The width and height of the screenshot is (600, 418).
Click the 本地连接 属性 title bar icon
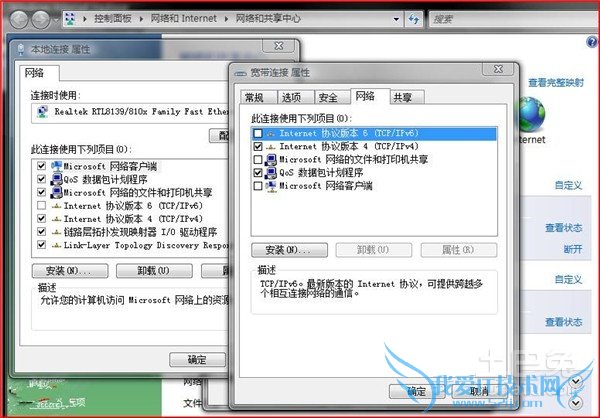click(x=21, y=49)
